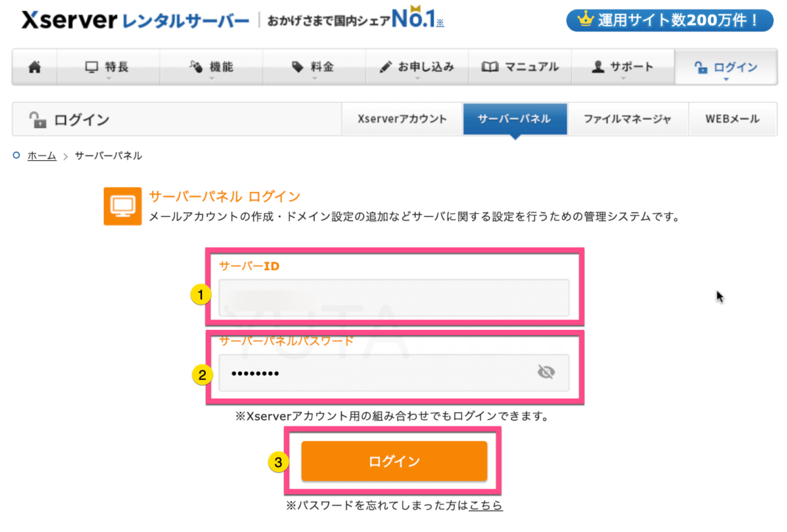The width and height of the screenshot is (787, 532).
Task: Switch to WEBメール tab
Action: pyautogui.click(x=732, y=119)
